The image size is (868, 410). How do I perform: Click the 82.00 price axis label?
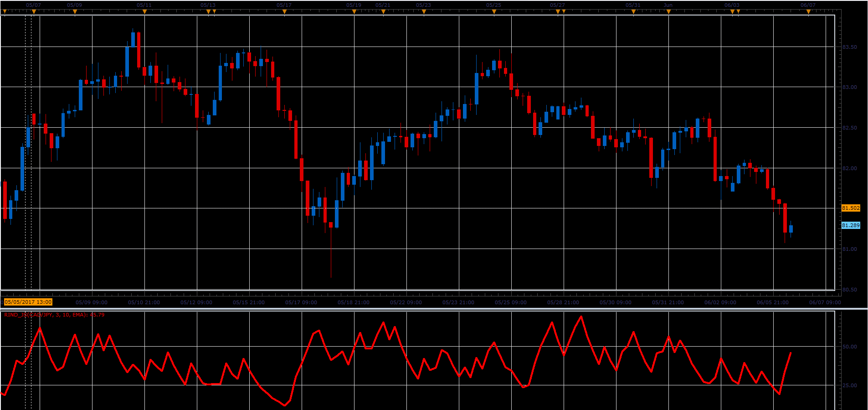click(x=849, y=168)
